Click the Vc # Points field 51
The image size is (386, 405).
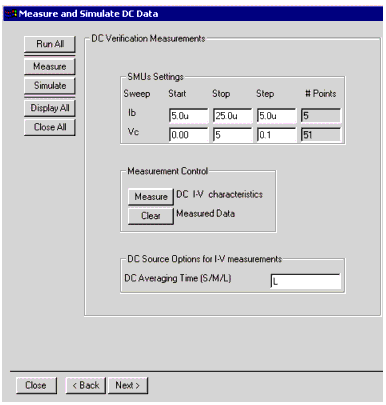tap(321, 135)
